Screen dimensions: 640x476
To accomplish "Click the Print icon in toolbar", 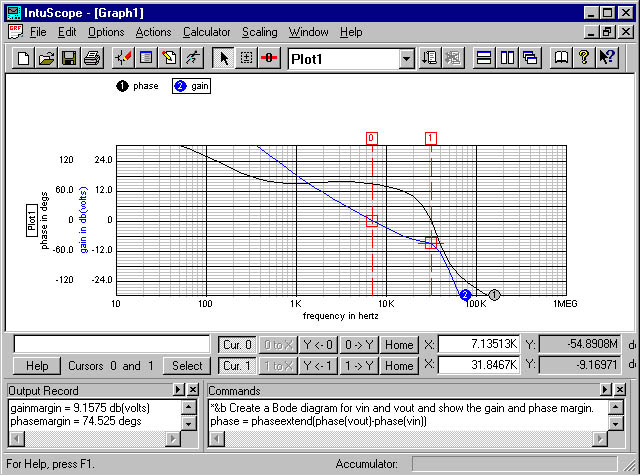I will coord(92,58).
